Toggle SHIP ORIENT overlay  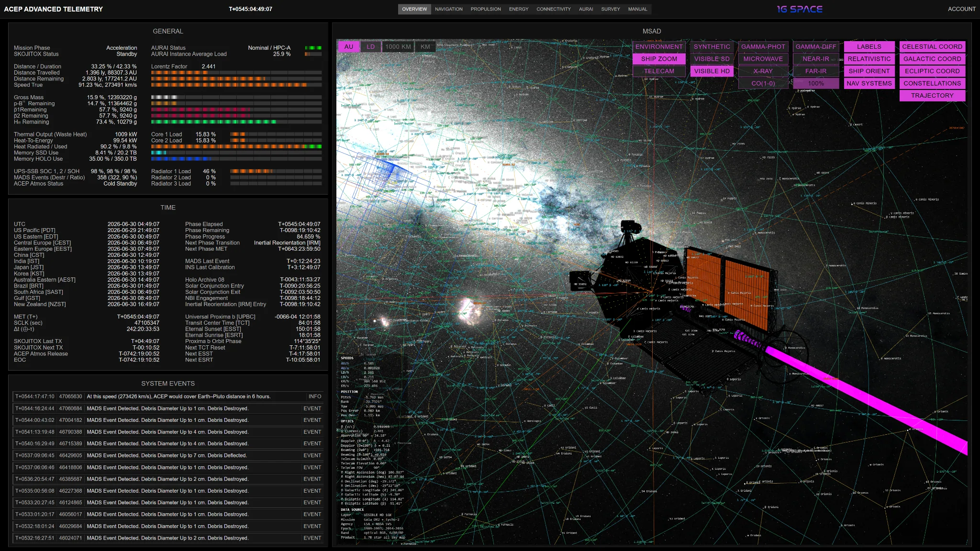click(869, 71)
